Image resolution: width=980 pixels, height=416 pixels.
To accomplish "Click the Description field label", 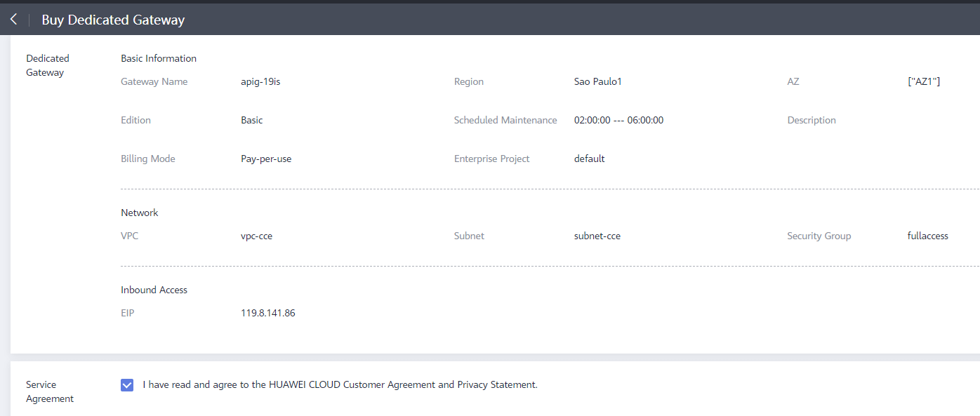I will pyautogui.click(x=811, y=120).
